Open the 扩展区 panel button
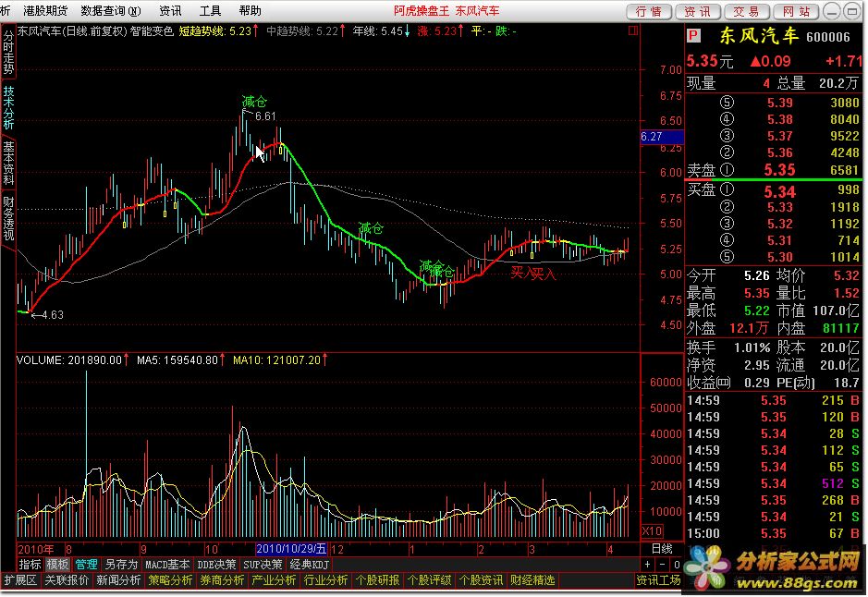The height and width of the screenshot is (597, 868). tap(20, 579)
